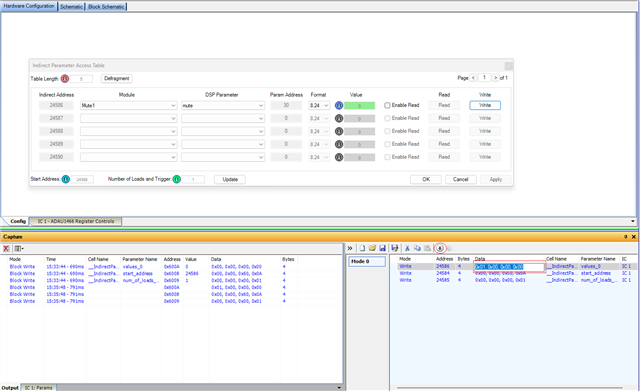Click the circled download sequence icon
The image size is (640, 391).
point(440,248)
